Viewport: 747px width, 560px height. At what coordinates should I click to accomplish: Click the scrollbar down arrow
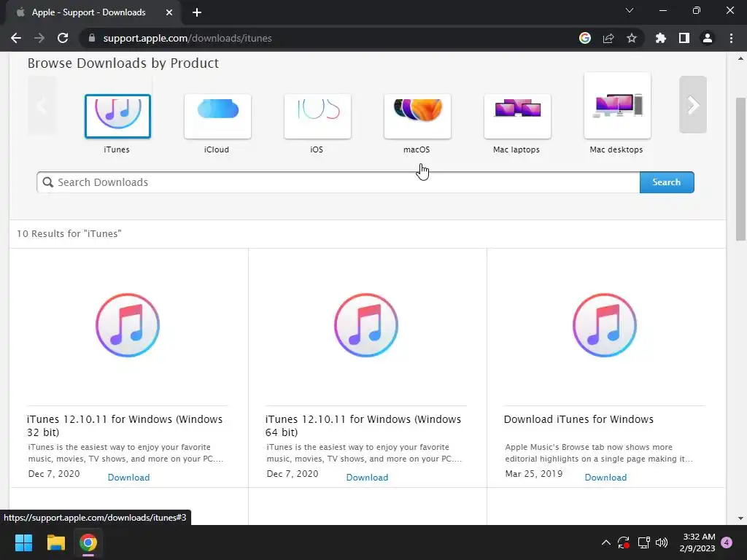740,518
